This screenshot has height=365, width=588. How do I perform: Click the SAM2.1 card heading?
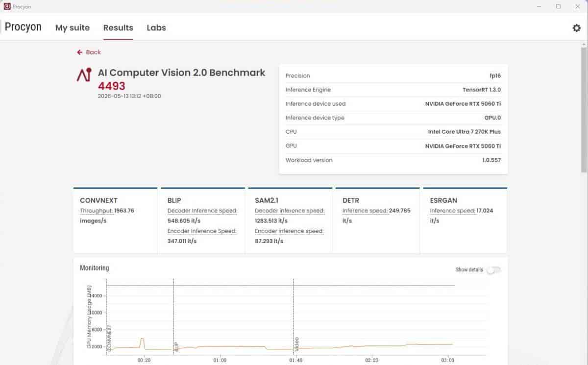(267, 200)
